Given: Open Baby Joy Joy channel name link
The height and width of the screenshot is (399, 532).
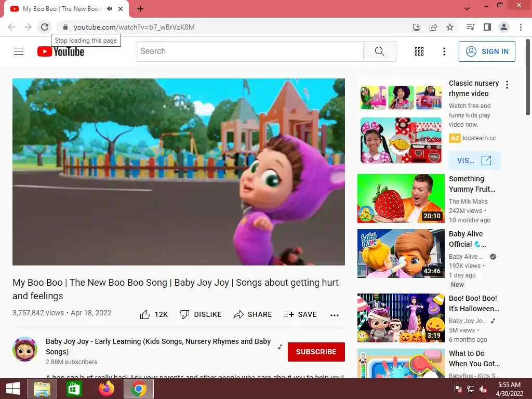Looking at the screenshot, I should coord(158,347).
